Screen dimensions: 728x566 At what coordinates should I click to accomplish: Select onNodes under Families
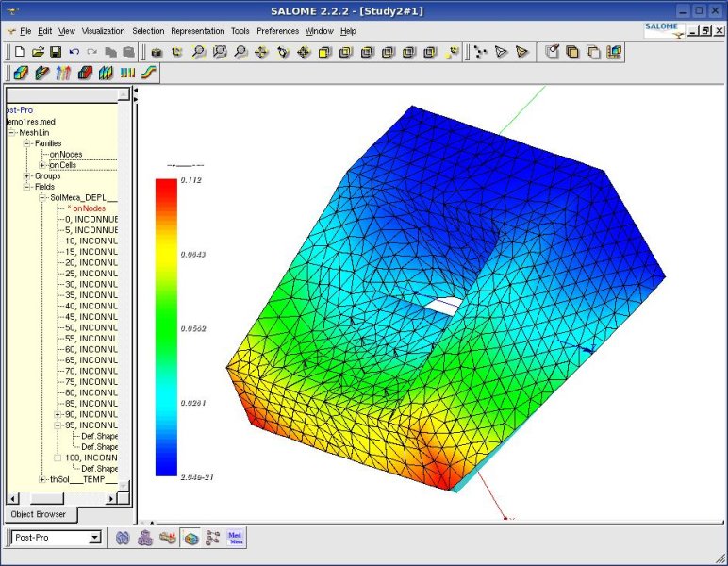click(66, 154)
